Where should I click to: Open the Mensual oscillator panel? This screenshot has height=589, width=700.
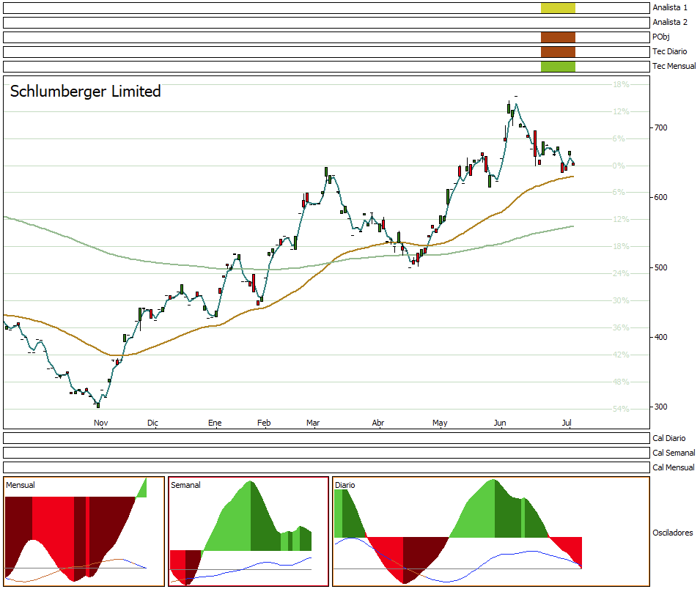(x=84, y=531)
